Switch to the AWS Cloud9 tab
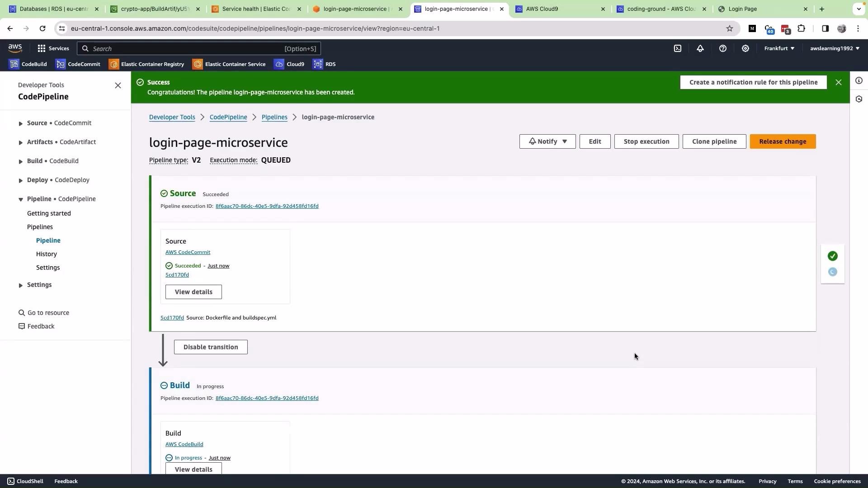The width and height of the screenshot is (868, 488). 560,9
